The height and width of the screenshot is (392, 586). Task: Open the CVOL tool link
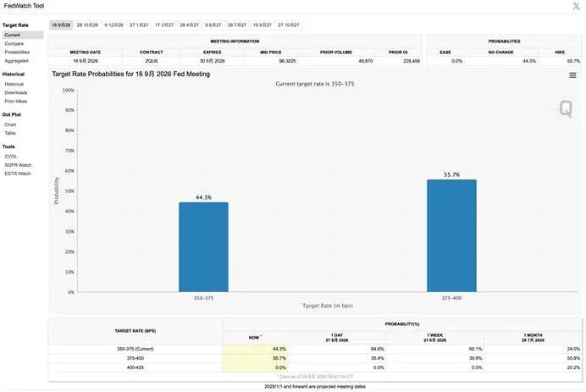11,157
